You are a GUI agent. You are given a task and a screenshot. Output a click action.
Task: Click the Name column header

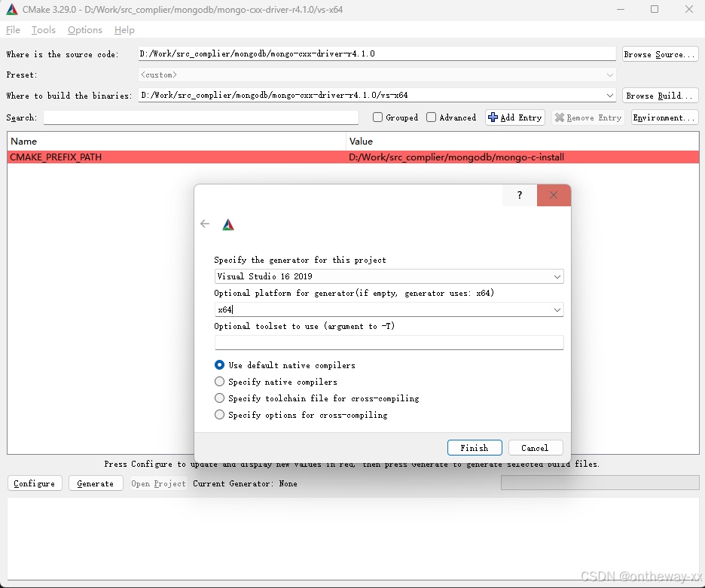tap(177, 141)
